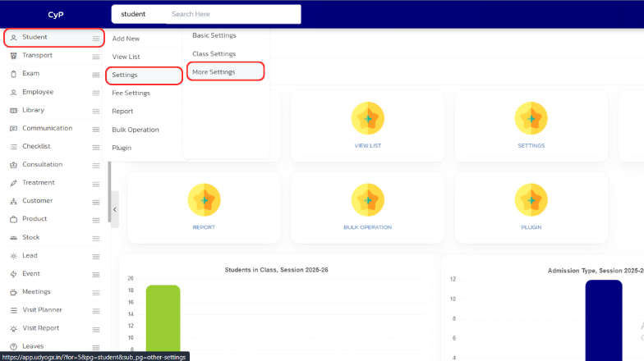The height and width of the screenshot is (361, 644).
Task: Click the Stock icon in sidebar
Action: pyautogui.click(x=13, y=237)
